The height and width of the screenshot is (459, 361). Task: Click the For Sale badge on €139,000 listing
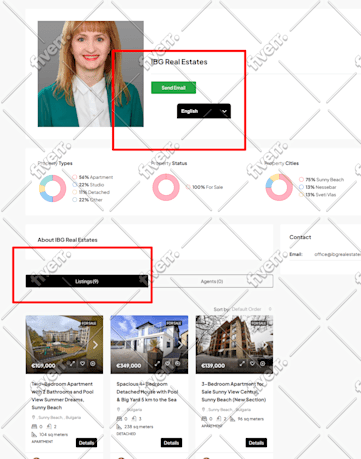(259, 323)
